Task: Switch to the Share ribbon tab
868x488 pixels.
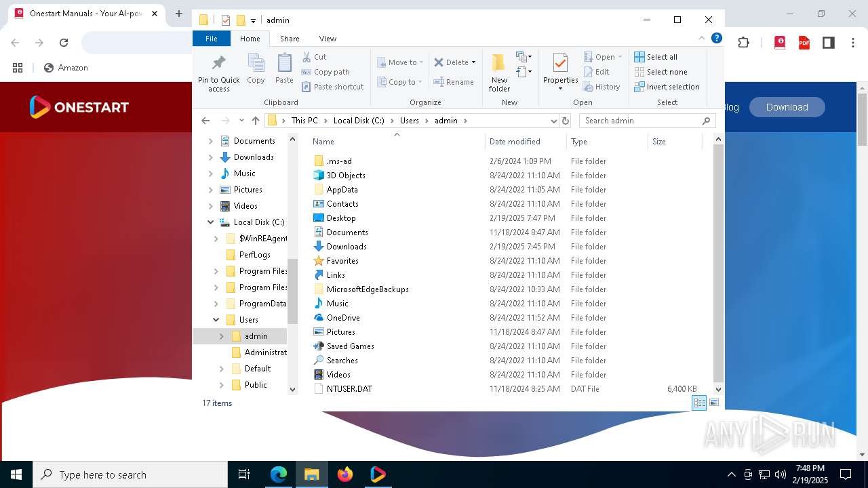Action: [x=290, y=39]
